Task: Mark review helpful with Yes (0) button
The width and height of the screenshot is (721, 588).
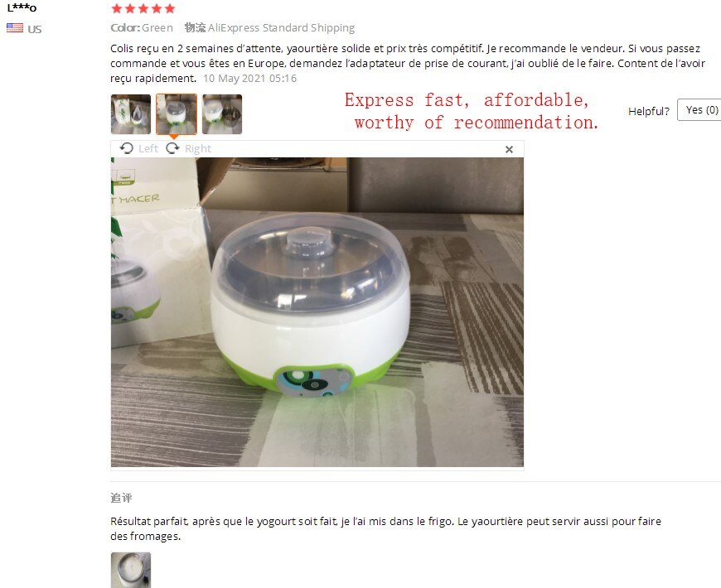Action: coord(699,110)
